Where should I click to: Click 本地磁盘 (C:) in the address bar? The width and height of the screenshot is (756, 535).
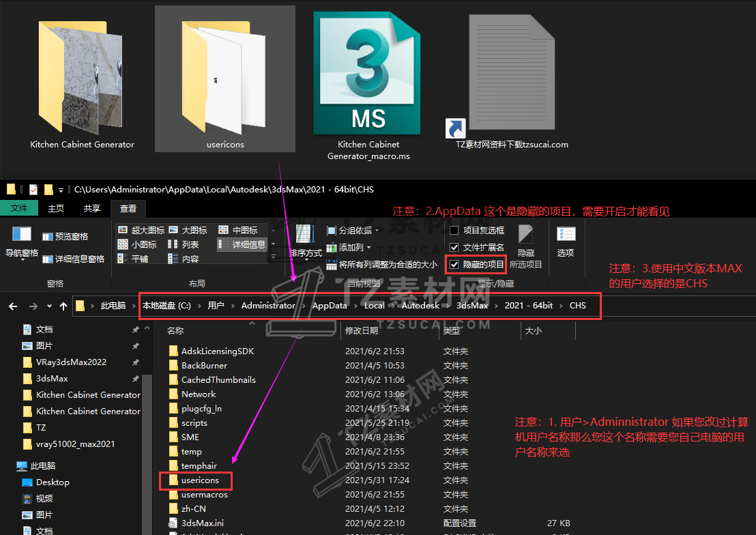tap(166, 305)
